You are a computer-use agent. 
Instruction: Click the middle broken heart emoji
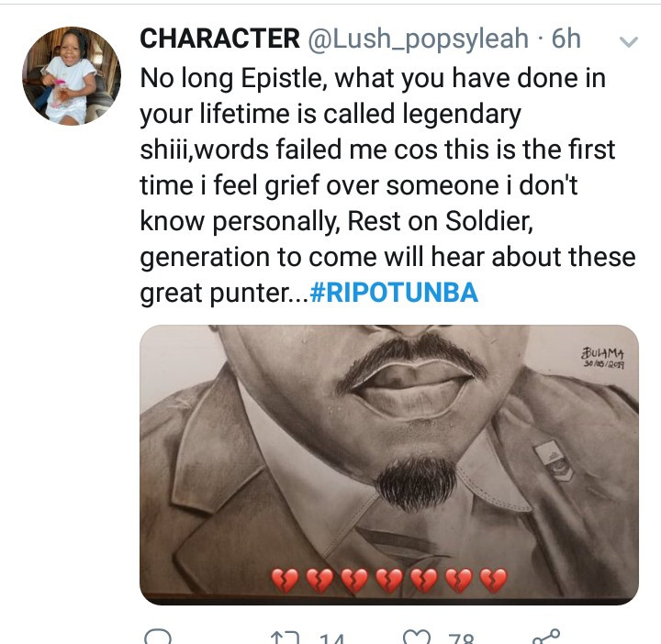coord(389,581)
